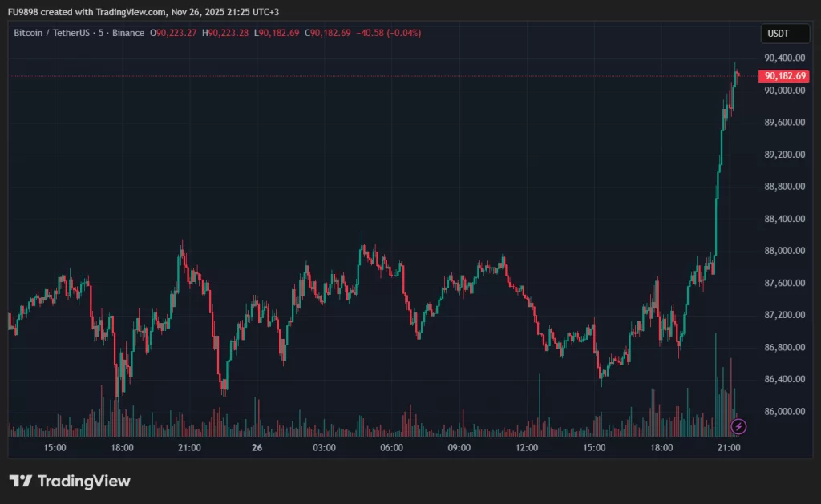The width and height of the screenshot is (821, 504).
Task: Click the 09:00 time axis label
Action: tap(459, 447)
